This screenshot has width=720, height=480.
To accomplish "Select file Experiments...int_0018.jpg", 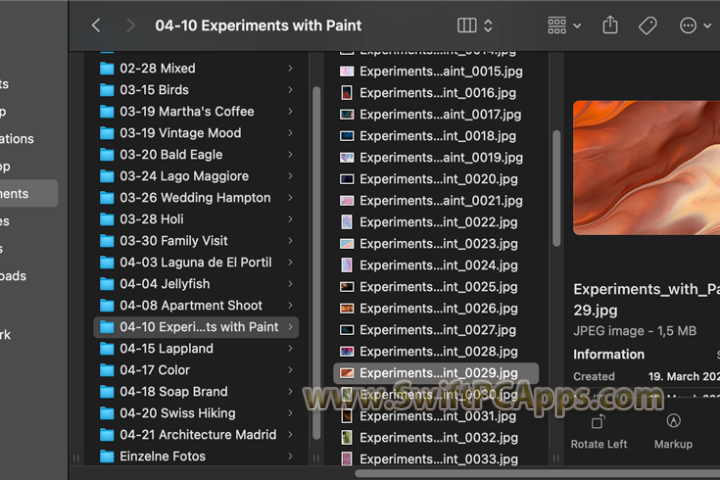I will tap(436, 136).
